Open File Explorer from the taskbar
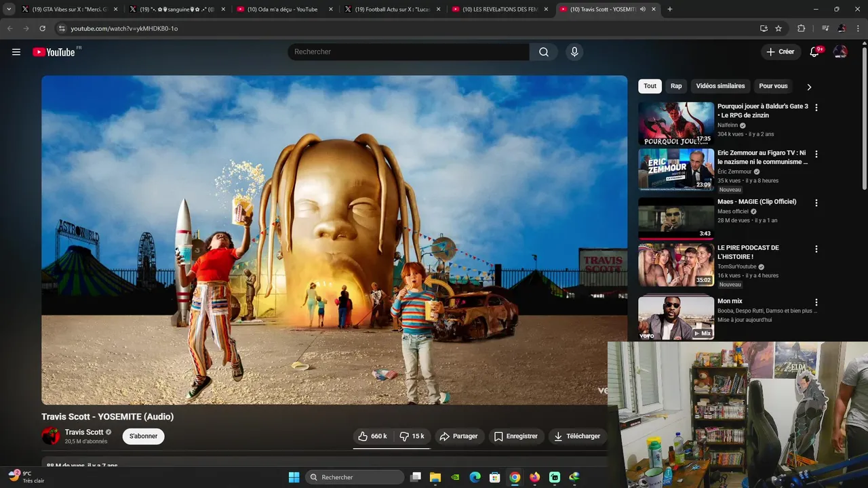This screenshot has height=488, width=868. [435, 477]
